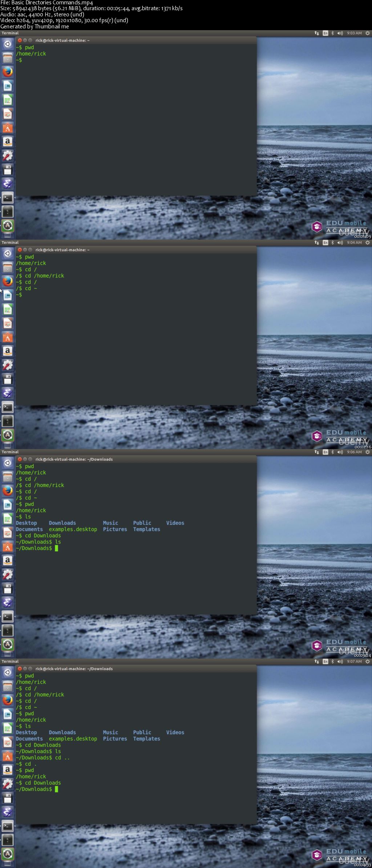Open LibreOffice Writer in the 9:06 AM frame
The image size is (372, 868).
pyautogui.click(x=8, y=505)
